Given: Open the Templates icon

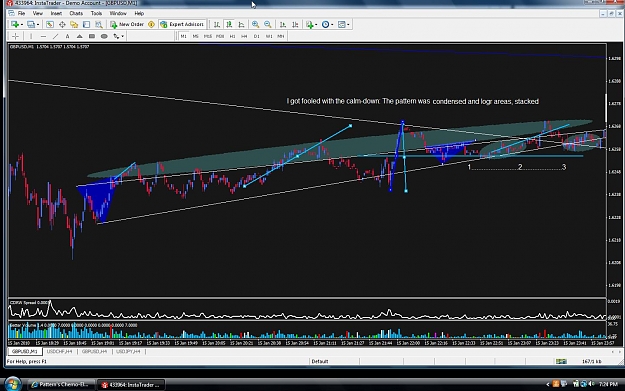Looking at the screenshot, I should [342, 24].
